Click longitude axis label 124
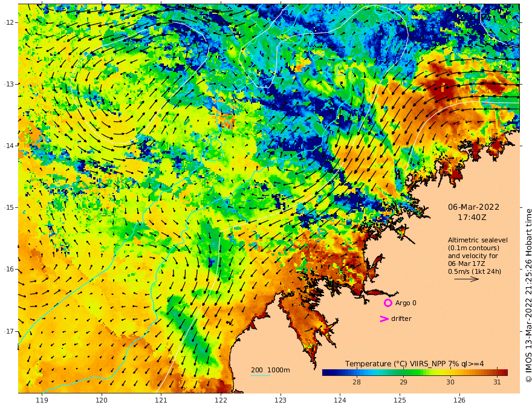This screenshot has width=532, height=411. (x=340, y=400)
